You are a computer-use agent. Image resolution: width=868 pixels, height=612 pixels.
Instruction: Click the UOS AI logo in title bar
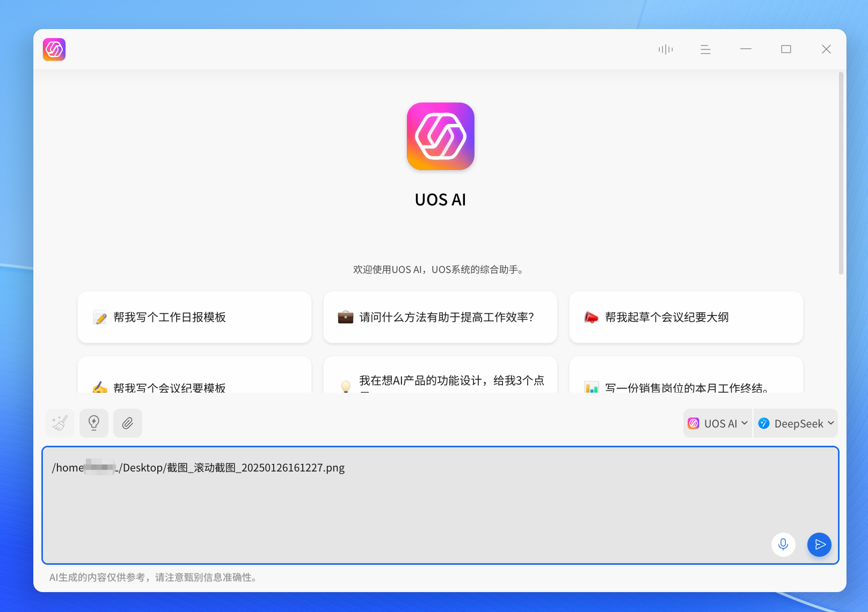54,49
